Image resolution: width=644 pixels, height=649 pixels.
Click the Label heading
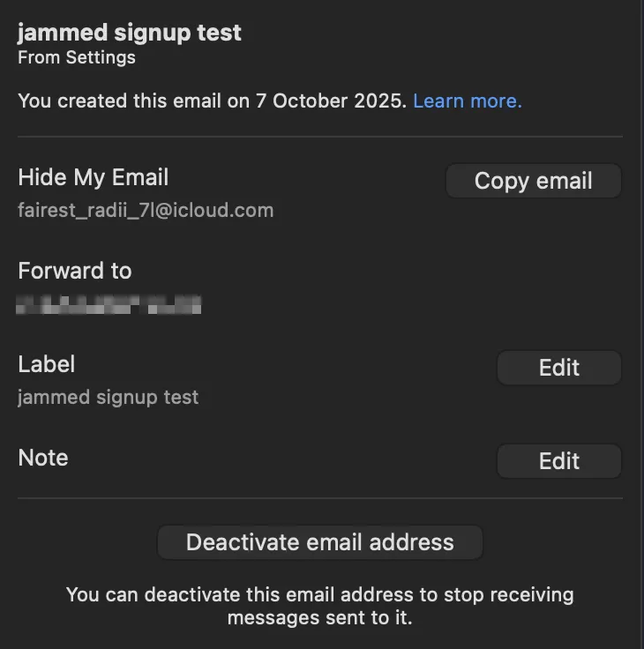coord(47,364)
